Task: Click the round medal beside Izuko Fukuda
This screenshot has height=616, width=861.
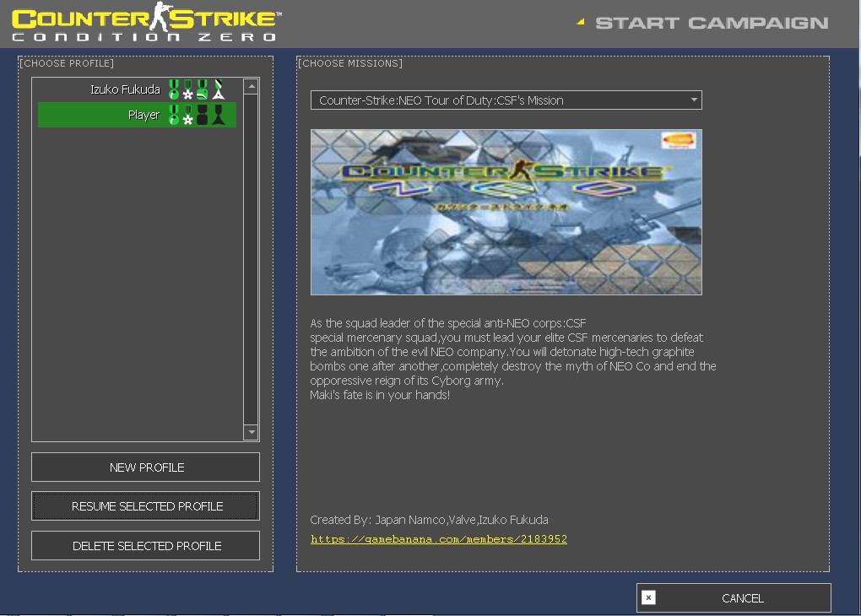Action: [173, 89]
